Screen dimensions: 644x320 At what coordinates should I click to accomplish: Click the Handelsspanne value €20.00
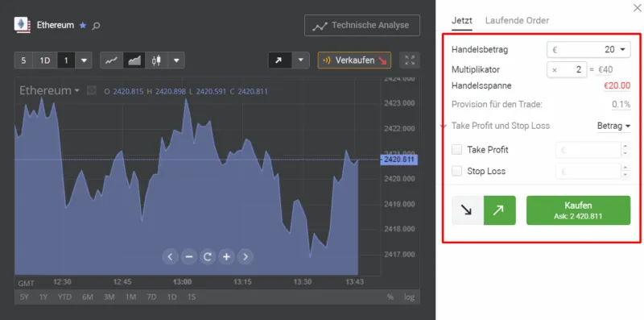pyautogui.click(x=617, y=86)
